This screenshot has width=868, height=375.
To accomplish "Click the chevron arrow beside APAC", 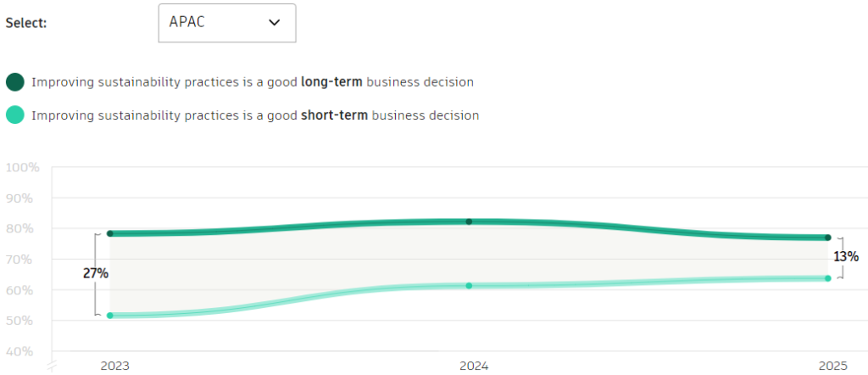I will point(275,23).
